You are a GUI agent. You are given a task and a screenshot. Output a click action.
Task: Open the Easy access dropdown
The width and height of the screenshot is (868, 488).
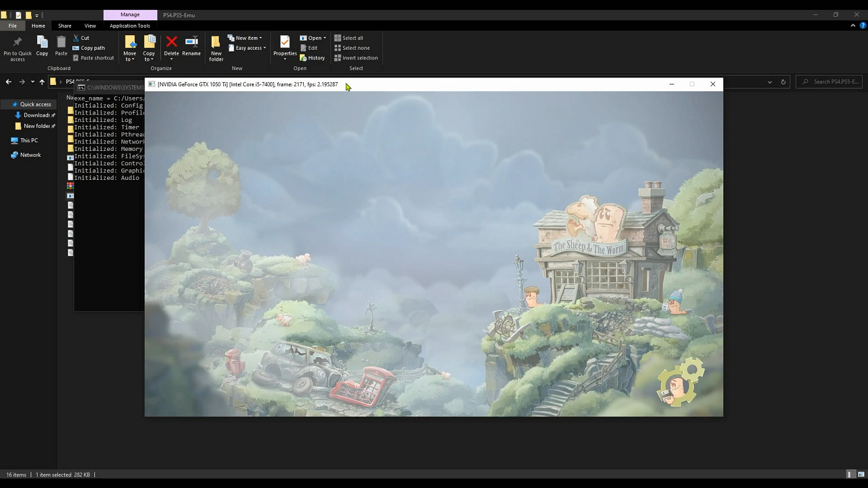click(247, 48)
